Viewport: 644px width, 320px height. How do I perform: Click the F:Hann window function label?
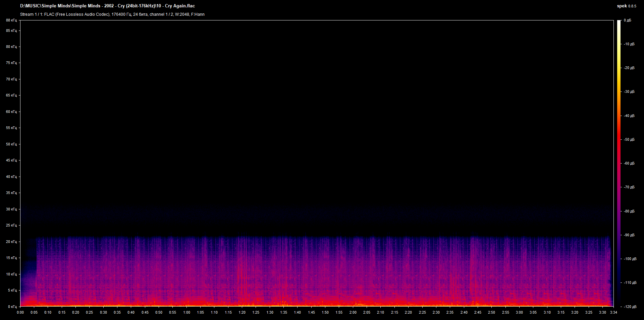point(198,14)
